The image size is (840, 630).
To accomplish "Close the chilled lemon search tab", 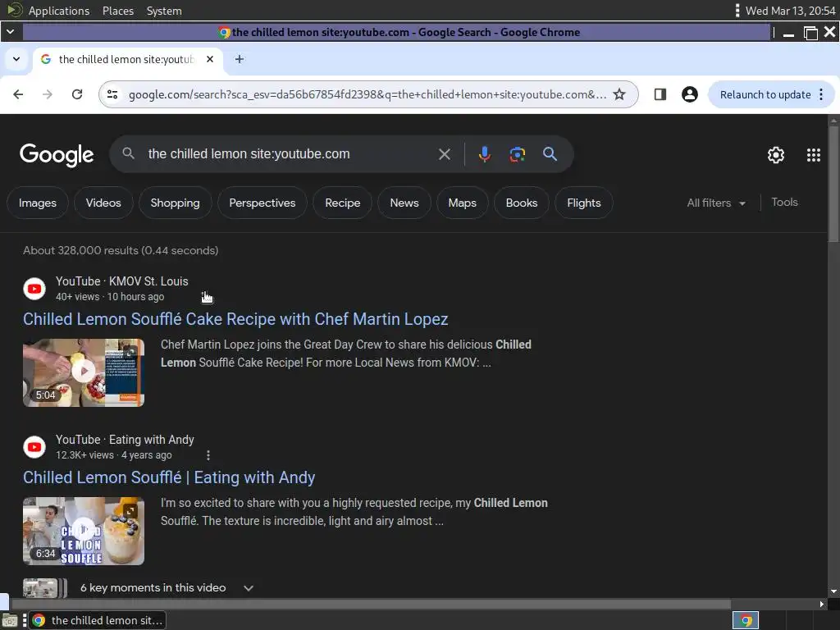I will tap(210, 59).
